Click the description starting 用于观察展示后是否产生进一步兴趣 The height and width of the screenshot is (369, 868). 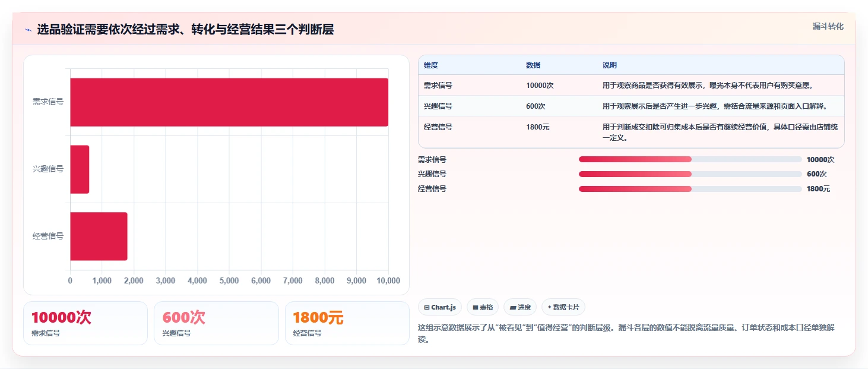click(715, 106)
